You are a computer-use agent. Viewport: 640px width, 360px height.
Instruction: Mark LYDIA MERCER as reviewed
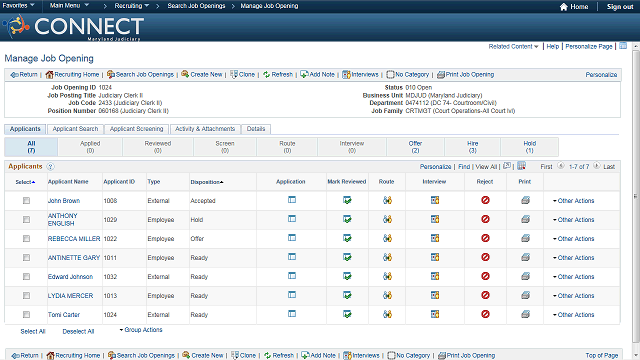(347, 295)
